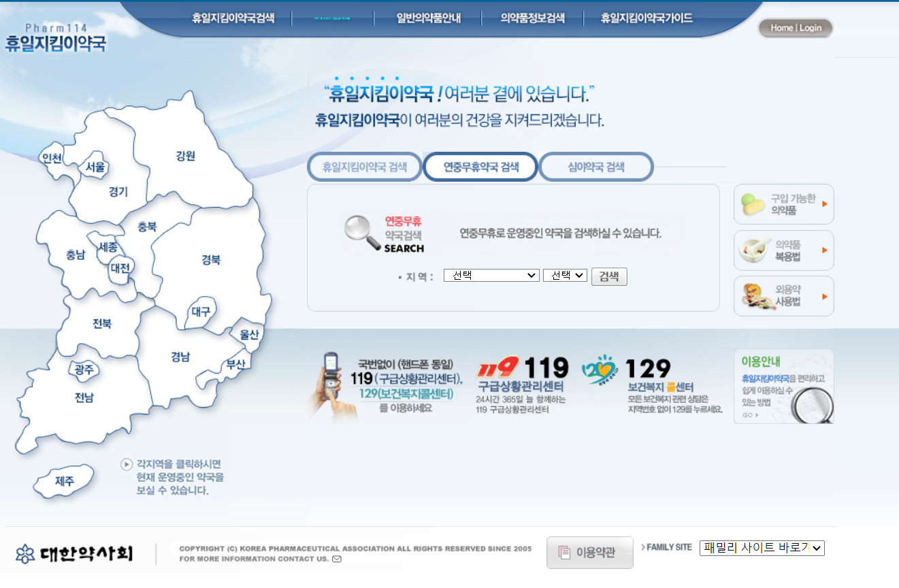Open the second smaller 선택 dropdown
The width and height of the screenshot is (899, 588).
click(x=565, y=276)
